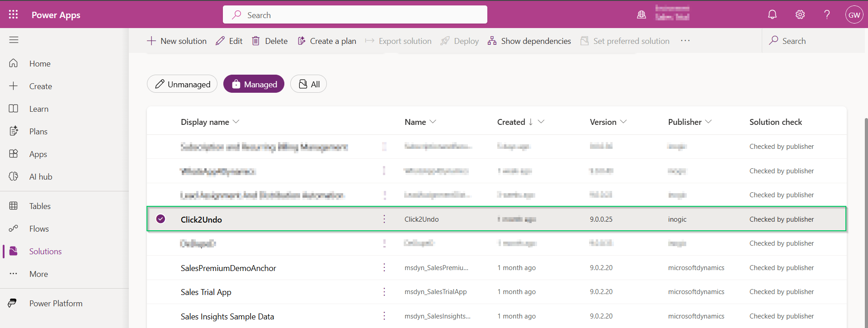This screenshot has width=868, height=328.
Task: Switch to Unmanaged solutions filter
Action: coord(182,84)
